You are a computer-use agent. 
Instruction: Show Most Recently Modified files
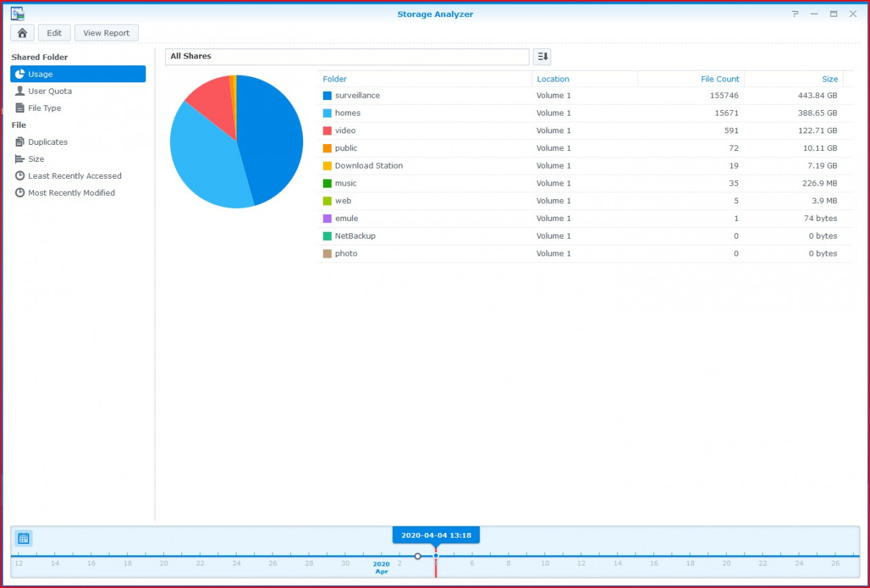coord(78,193)
